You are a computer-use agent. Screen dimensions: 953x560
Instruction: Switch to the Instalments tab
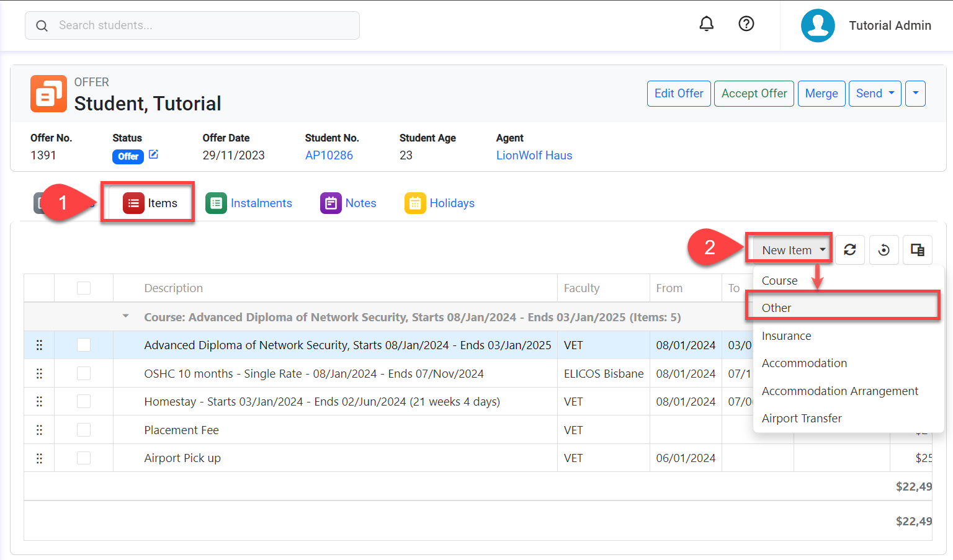(x=249, y=203)
